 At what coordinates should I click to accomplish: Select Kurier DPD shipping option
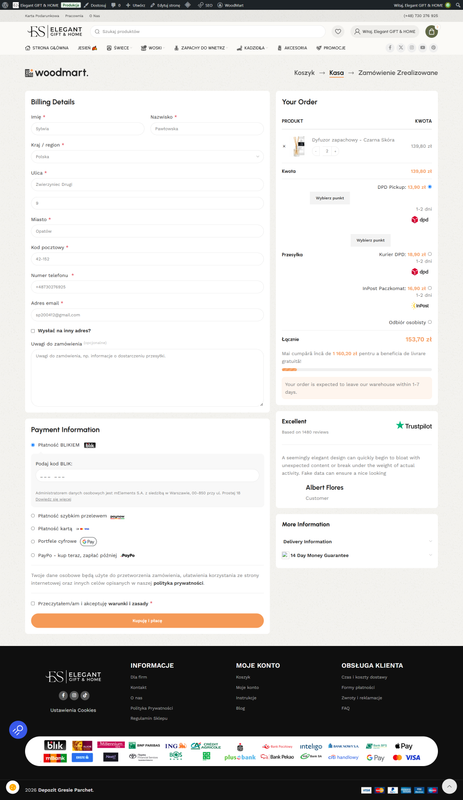430,254
